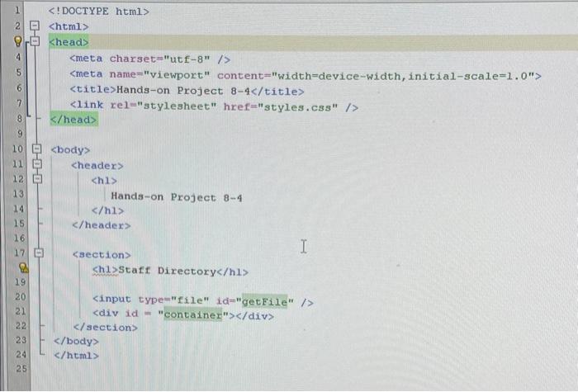Click the opening <section> tag
Screen dimensions: 578x392
[x=102, y=254]
